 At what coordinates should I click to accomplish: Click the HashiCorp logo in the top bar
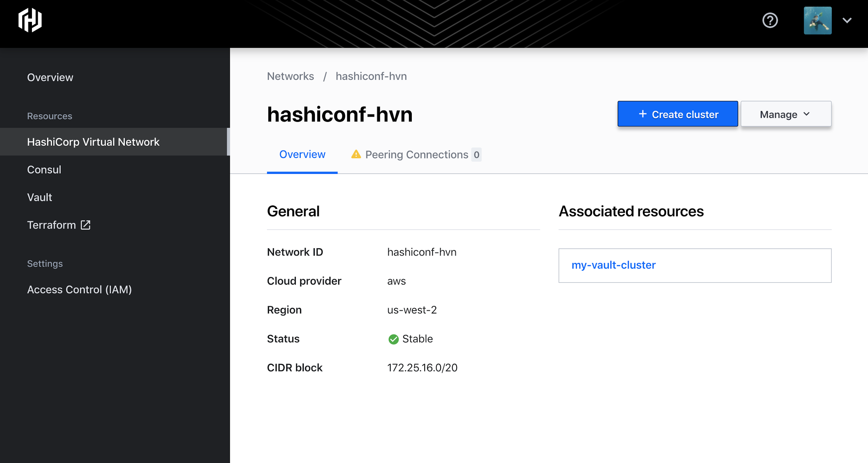(x=30, y=20)
